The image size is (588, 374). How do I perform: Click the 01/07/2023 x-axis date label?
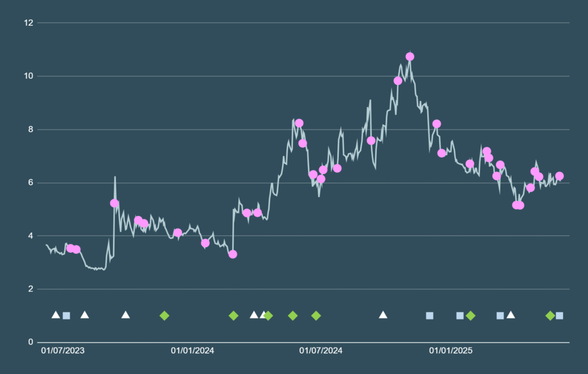pos(63,350)
